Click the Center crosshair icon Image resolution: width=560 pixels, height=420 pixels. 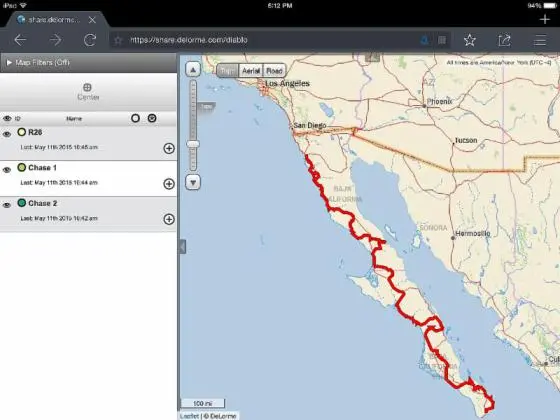[87, 87]
